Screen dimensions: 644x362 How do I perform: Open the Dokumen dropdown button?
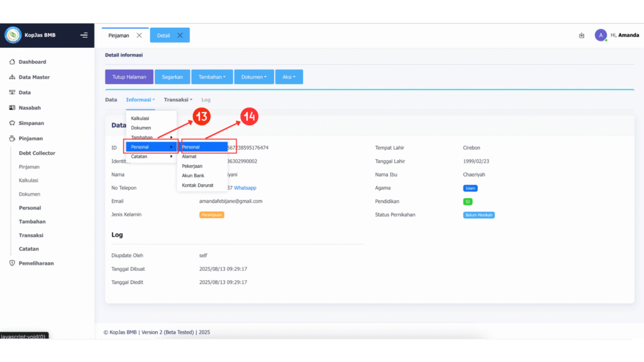(253, 77)
